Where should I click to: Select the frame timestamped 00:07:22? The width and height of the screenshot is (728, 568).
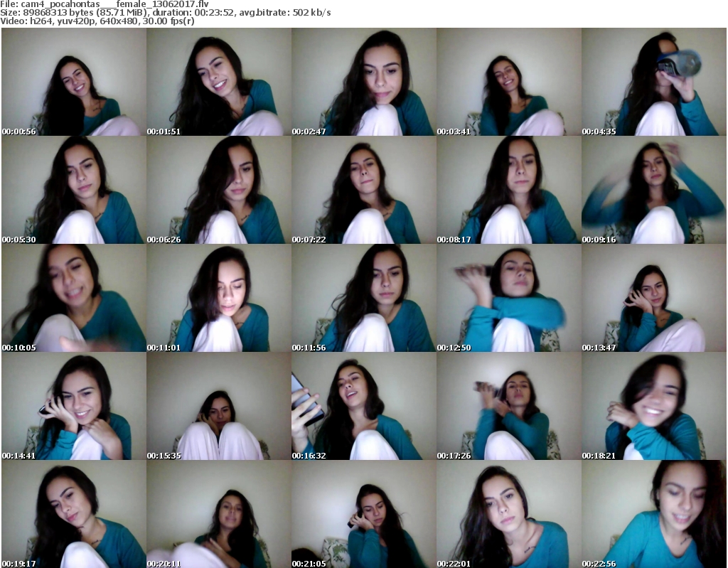363,190
